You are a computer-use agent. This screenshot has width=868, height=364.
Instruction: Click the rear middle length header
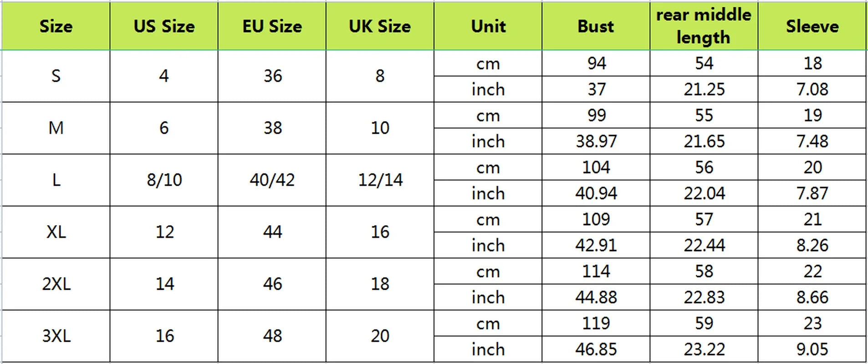click(x=704, y=26)
